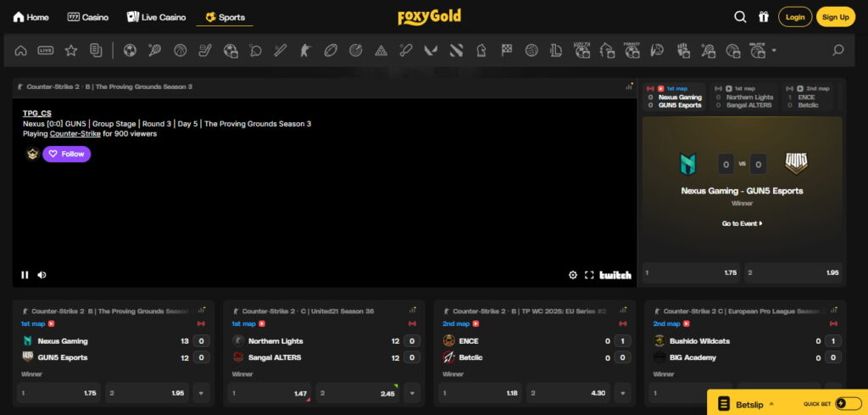Select the volleyball sport icon
The width and height of the screenshot is (868, 415).
coord(531,50)
